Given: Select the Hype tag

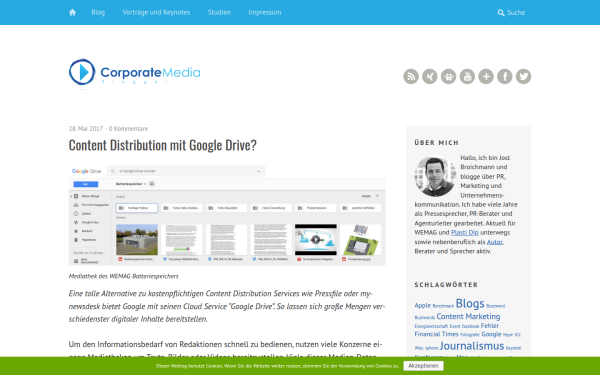Looking at the screenshot, I should coord(508,335).
